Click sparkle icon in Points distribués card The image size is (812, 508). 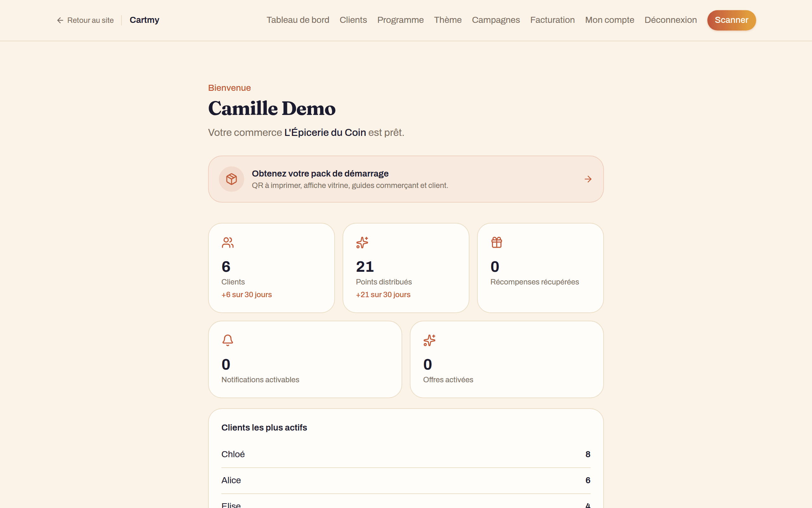click(362, 243)
